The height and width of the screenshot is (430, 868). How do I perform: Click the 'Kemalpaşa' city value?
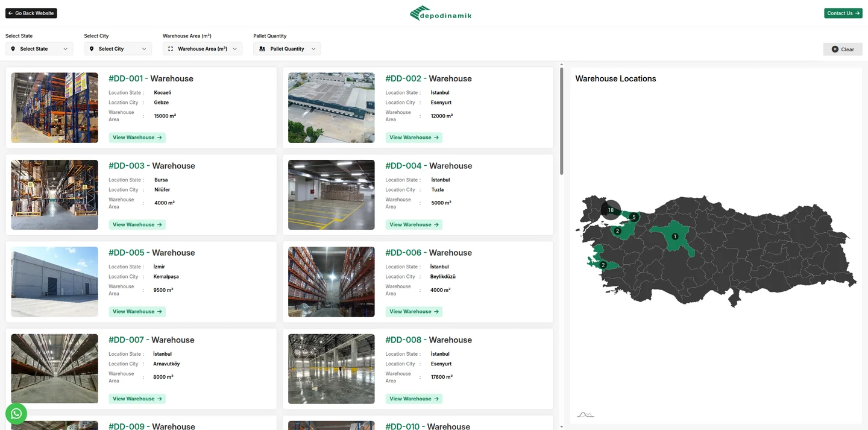(166, 277)
